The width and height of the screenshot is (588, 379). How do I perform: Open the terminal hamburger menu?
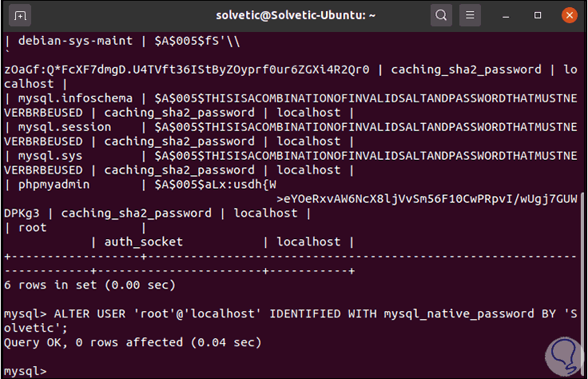[472, 14]
